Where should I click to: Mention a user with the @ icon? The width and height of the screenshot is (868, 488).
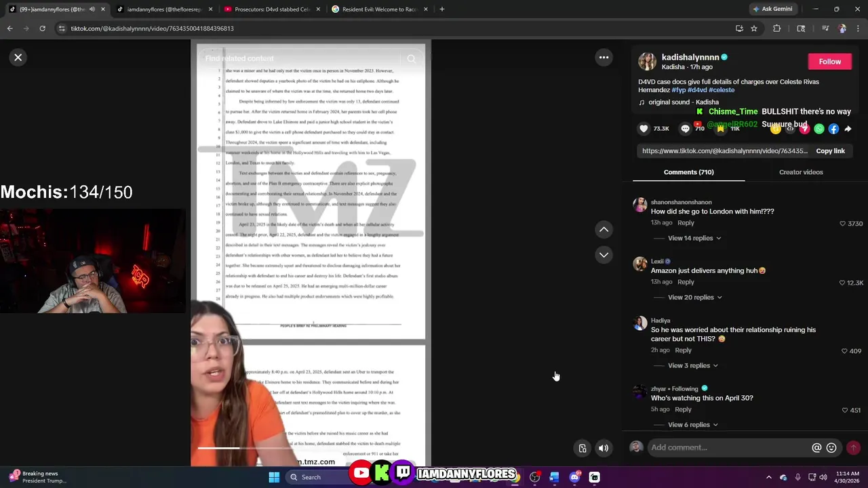pos(816,448)
